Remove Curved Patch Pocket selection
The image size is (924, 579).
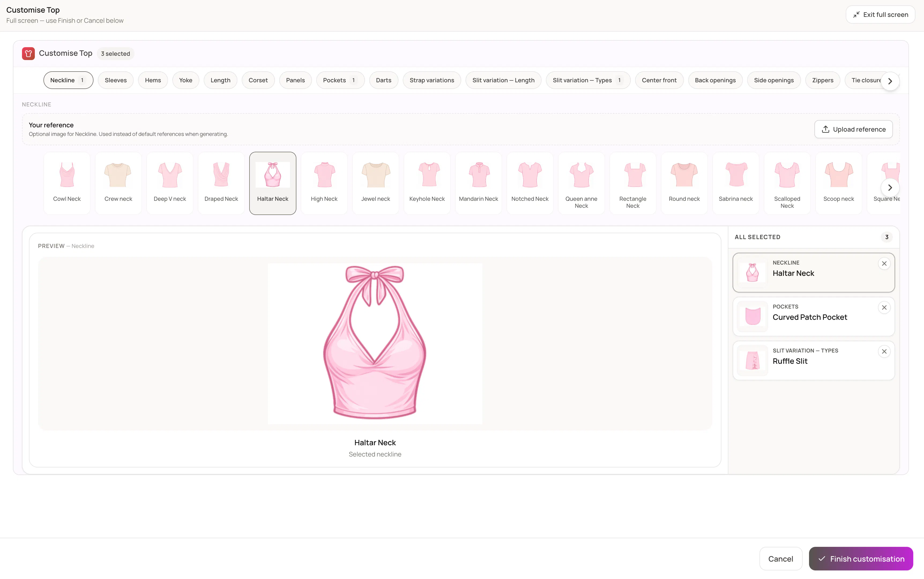point(884,307)
